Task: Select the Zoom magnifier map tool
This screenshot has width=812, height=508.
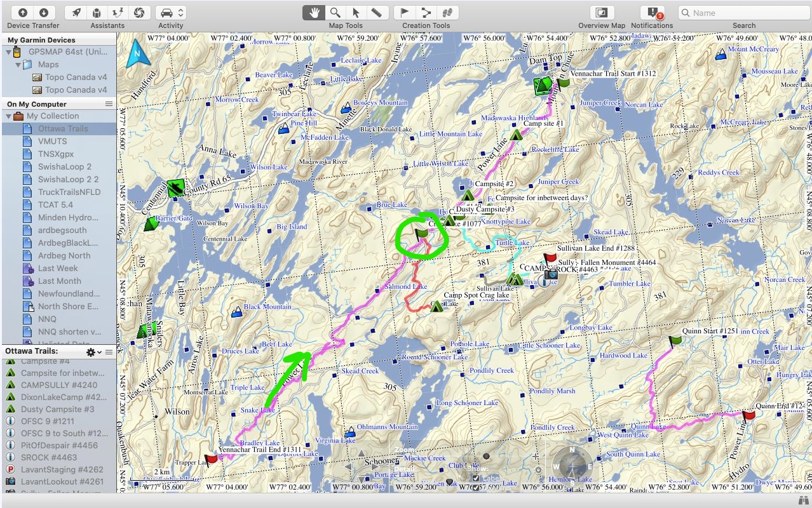Action: coord(334,13)
